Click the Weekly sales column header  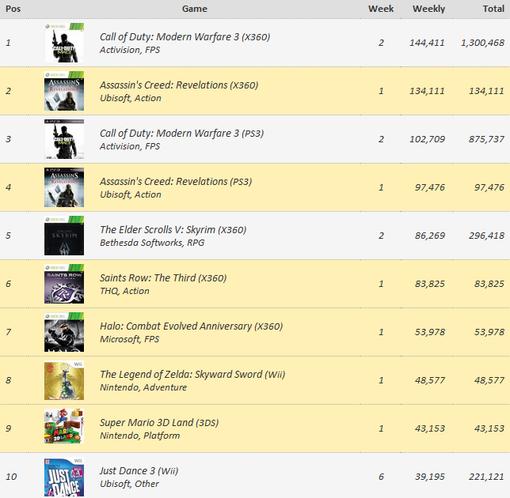pyautogui.click(x=429, y=9)
